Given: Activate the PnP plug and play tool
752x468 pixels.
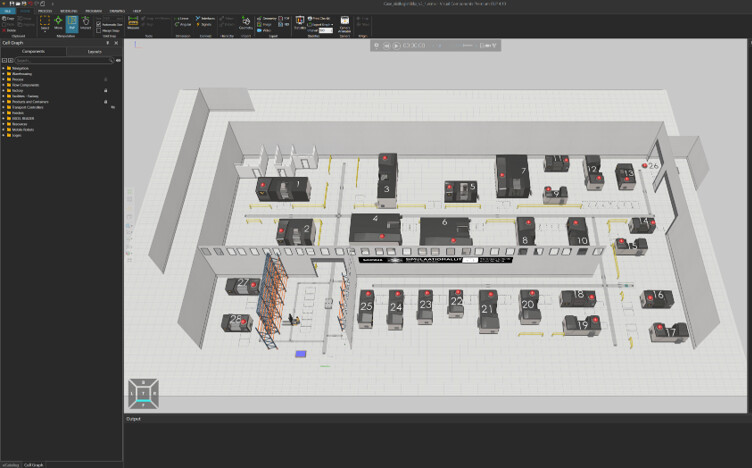Looking at the screenshot, I should tap(72, 23).
